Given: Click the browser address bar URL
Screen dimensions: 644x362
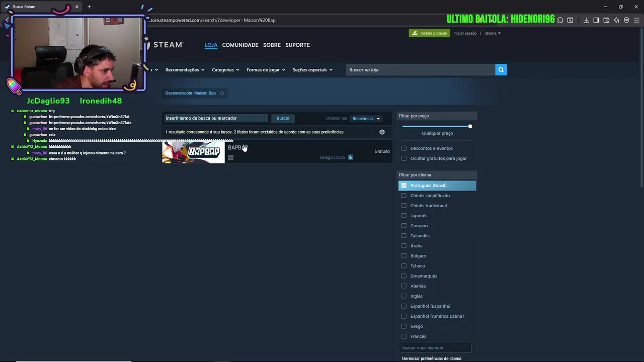Looking at the screenshot, I should pyautogui.click(x=213, y=20).
